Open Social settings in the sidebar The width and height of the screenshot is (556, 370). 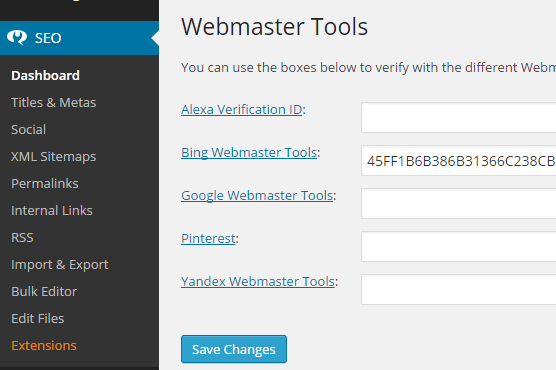coord(28,129)
